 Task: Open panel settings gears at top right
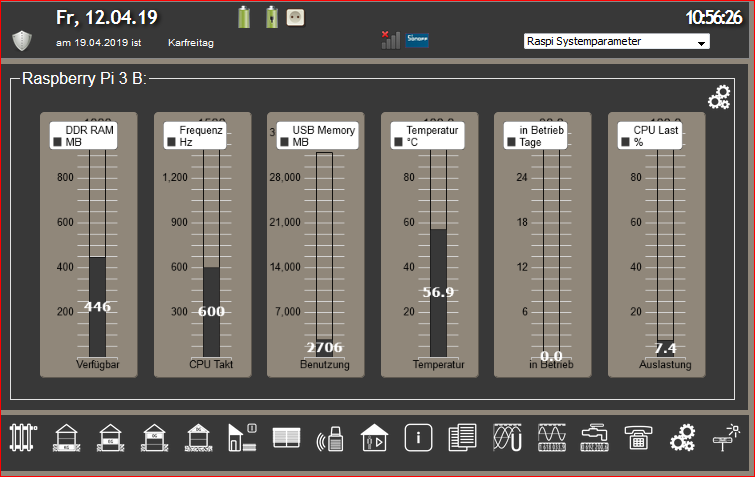(718, 96)
